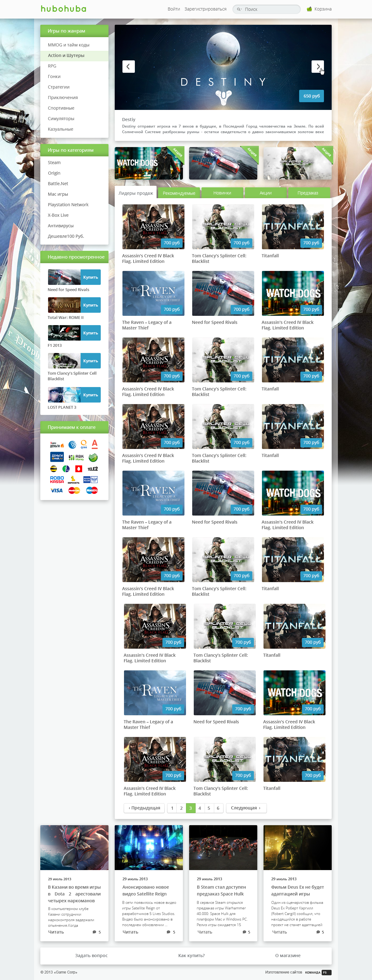Click the Зарегистрироваться link

coord(205,9)
